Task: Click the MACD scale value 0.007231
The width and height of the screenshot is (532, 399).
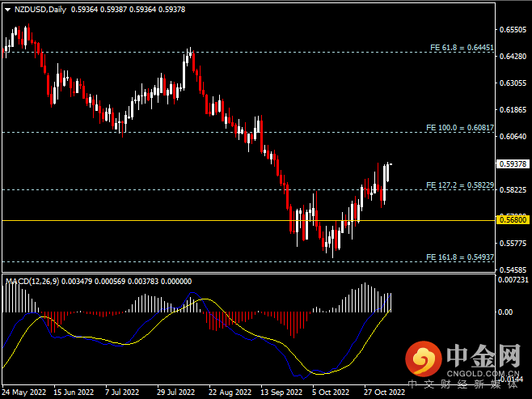Action: pos(513,280)
